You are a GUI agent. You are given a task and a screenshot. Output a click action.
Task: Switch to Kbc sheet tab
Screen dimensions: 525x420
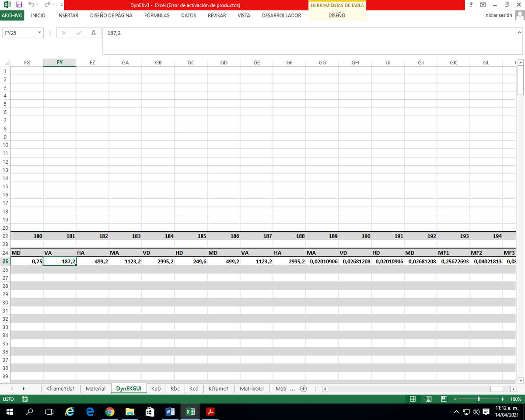(x=175, y=388)
